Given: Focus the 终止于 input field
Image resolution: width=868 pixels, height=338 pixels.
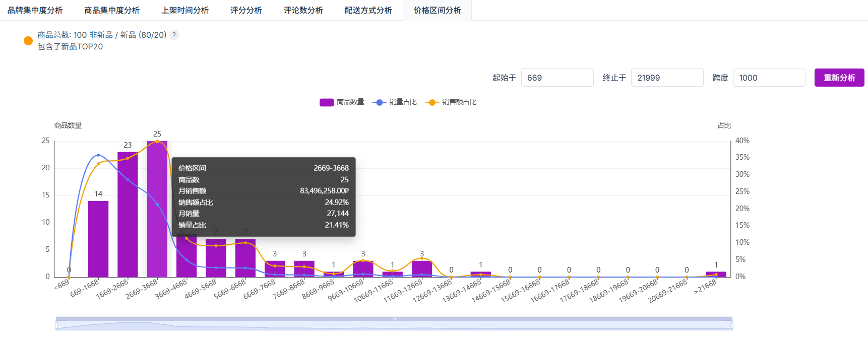Looking at the screenshot, I should [667, 78].
